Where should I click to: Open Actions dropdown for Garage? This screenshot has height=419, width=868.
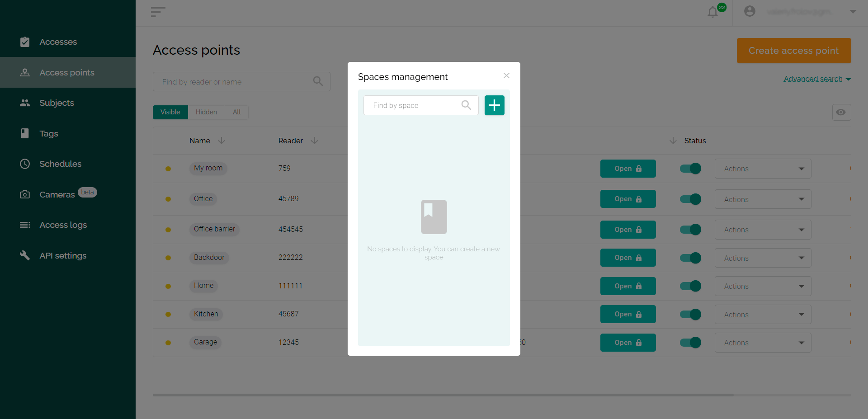click(x=763, y=343)
